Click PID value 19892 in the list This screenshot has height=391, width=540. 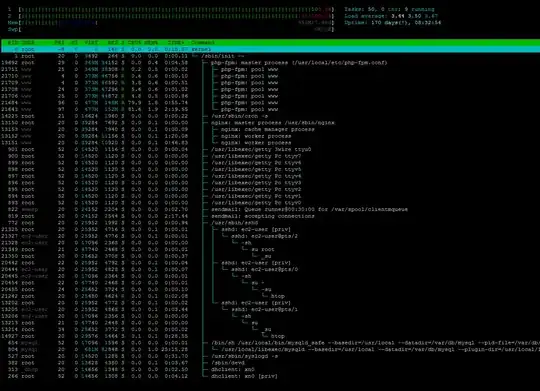click(10, 63)
